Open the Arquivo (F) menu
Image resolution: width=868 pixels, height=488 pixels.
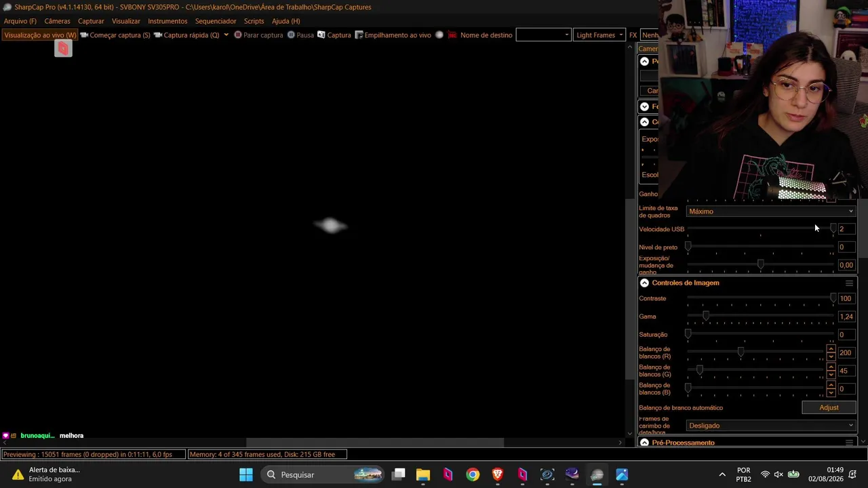point(20,21)
